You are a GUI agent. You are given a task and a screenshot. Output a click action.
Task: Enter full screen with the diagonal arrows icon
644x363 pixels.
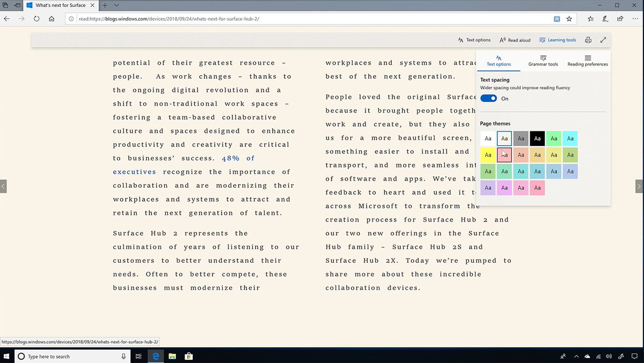(x=603, y=40)
